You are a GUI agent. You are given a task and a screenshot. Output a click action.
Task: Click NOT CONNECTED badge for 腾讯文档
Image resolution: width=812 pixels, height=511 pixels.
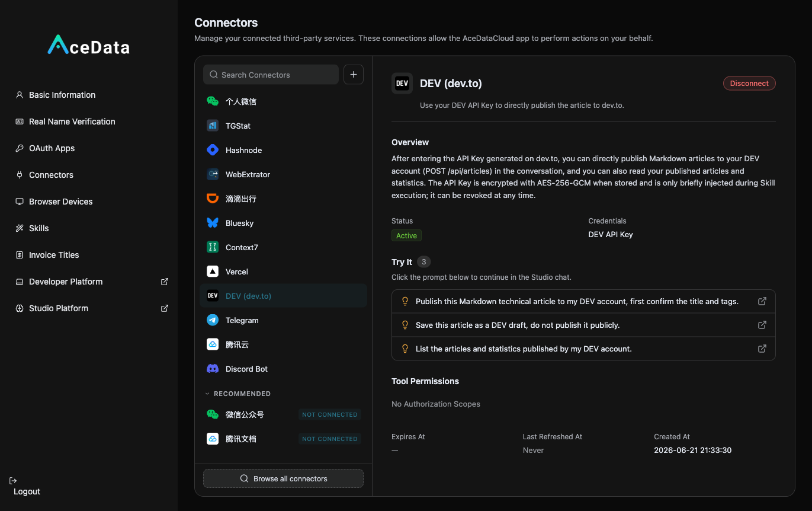click(330, 439)
